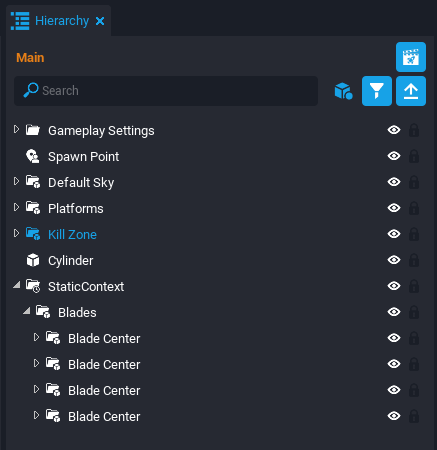Click the Search input field
Image resolution: width=437 pixels, height=450 pixels.
[x=166, y=91]
